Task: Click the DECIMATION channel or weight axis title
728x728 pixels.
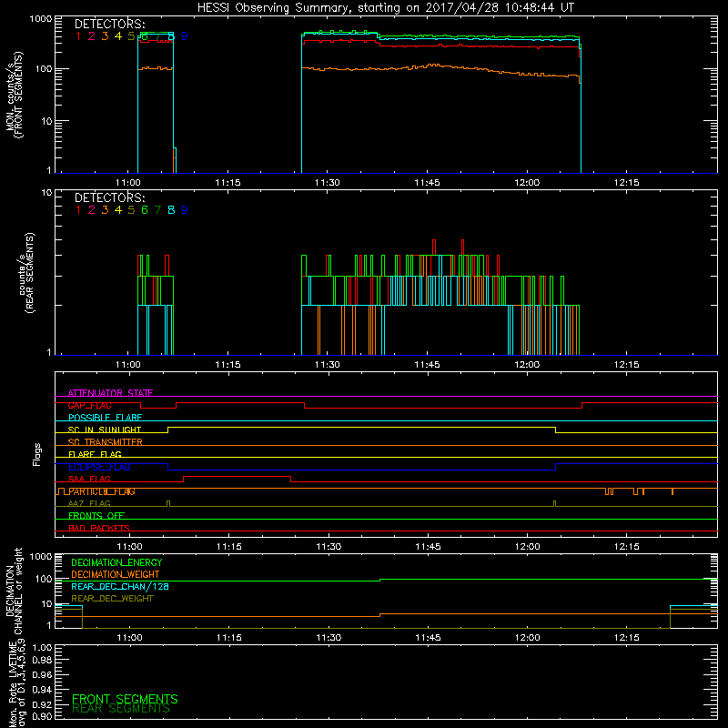Action: tap(15, 591)
